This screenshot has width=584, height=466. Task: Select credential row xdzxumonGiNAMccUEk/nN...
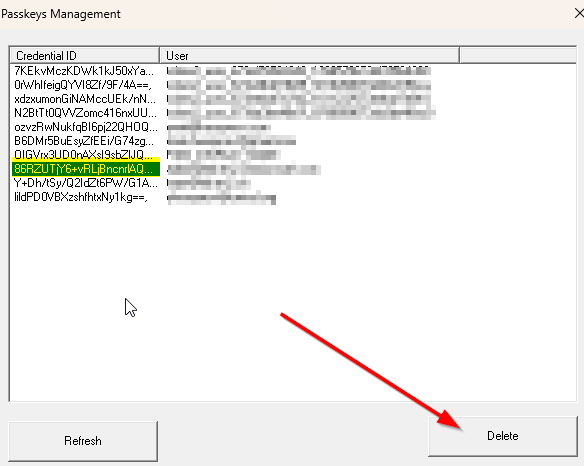tap(85, 99)
